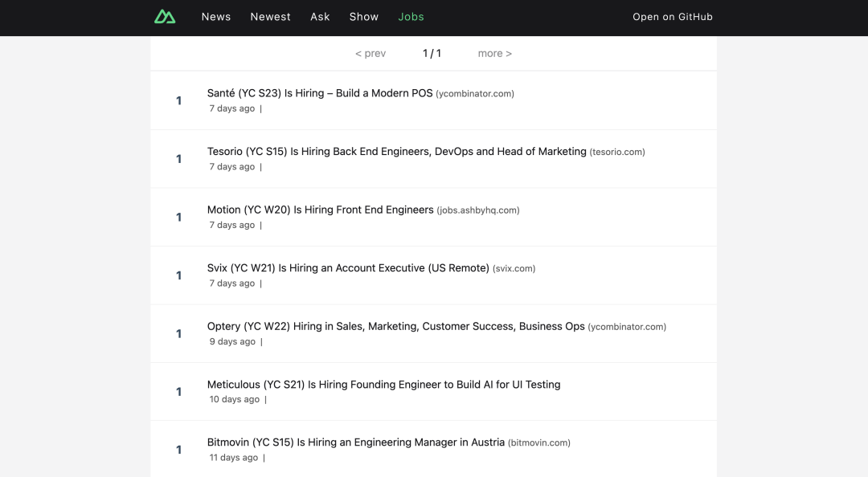Click the svix.com source link
The image size is (868, 477).
514,269
